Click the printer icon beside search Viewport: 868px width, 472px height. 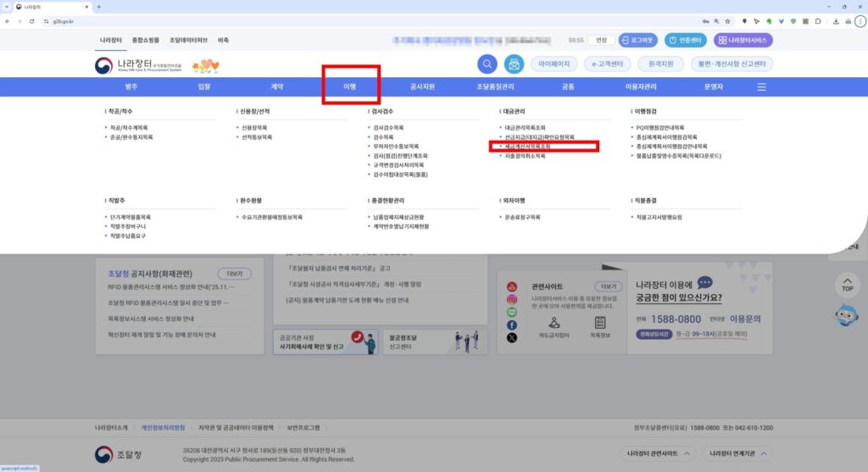[x=514, y=64]
